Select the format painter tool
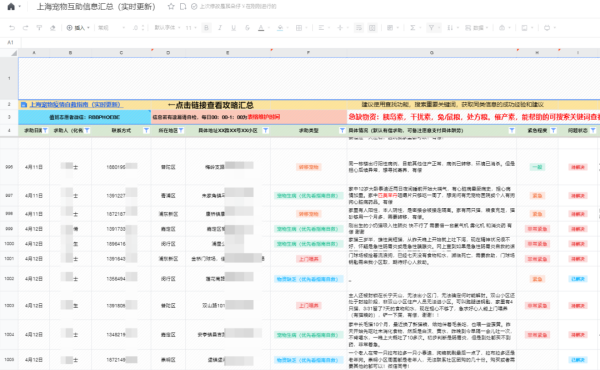 click(x=39, y=28)
